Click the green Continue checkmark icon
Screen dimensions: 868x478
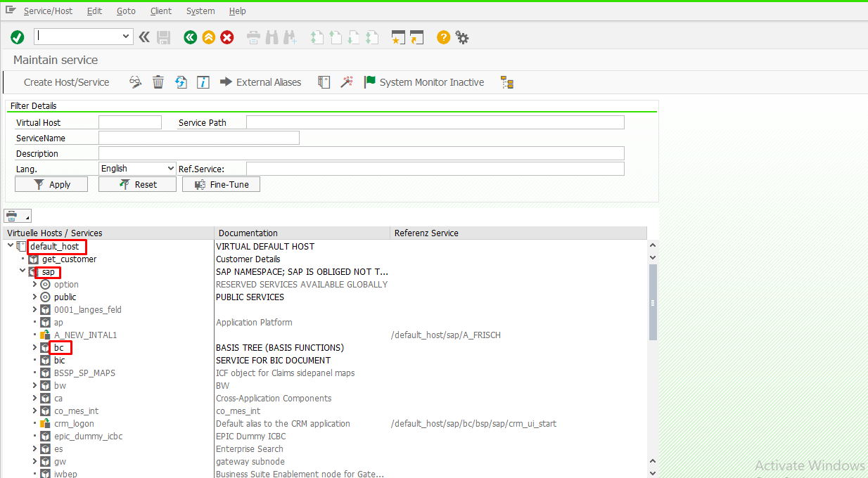[17, 37]
